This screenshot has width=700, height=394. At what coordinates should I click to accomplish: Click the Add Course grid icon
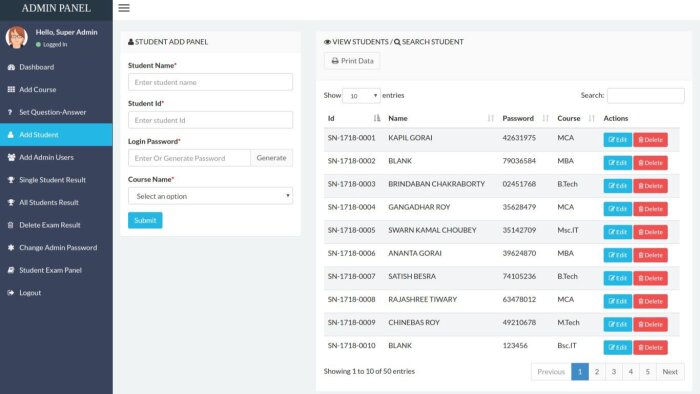coord(11,89)
